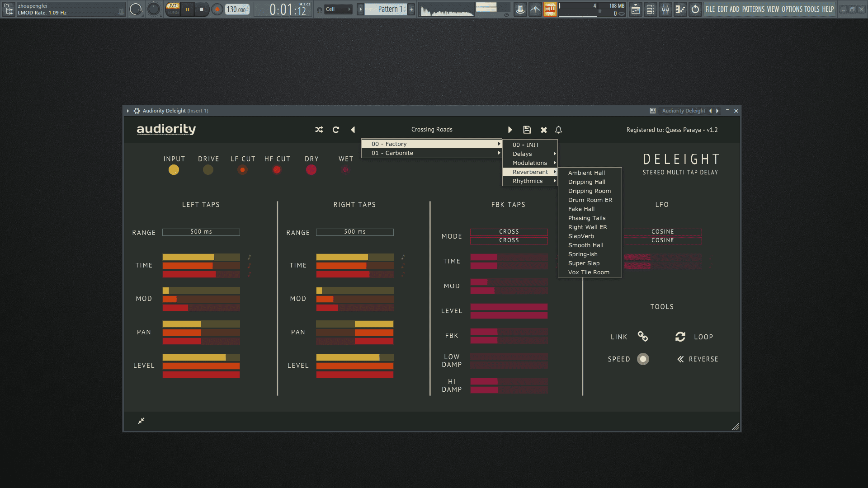Click the plugin window menu arrow at top left
This screenshot has height=488, width=868.
(x=128, y=111)
